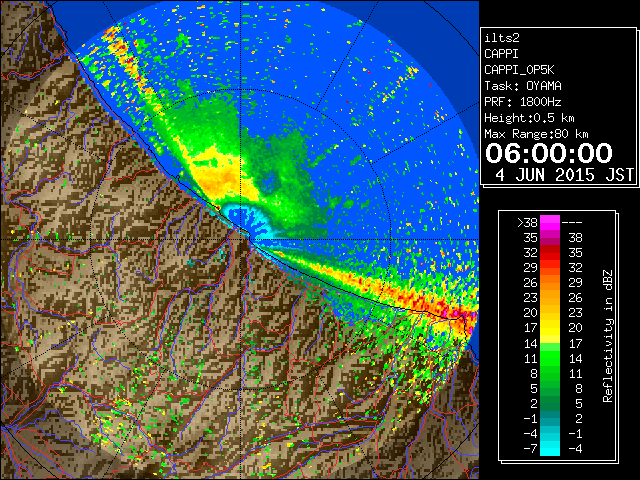Click the cyan -7 dBZ legend swatch

pos(550,448)
